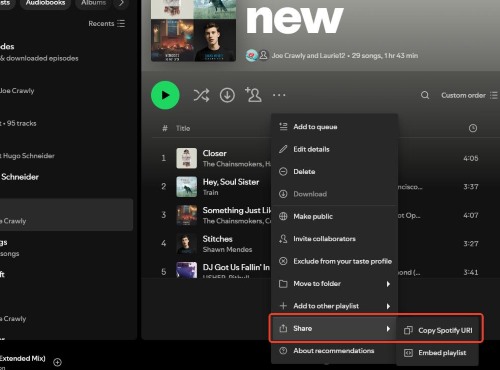
Task: Click the Hey, Soul Sister track title
Action: [231, 182]
